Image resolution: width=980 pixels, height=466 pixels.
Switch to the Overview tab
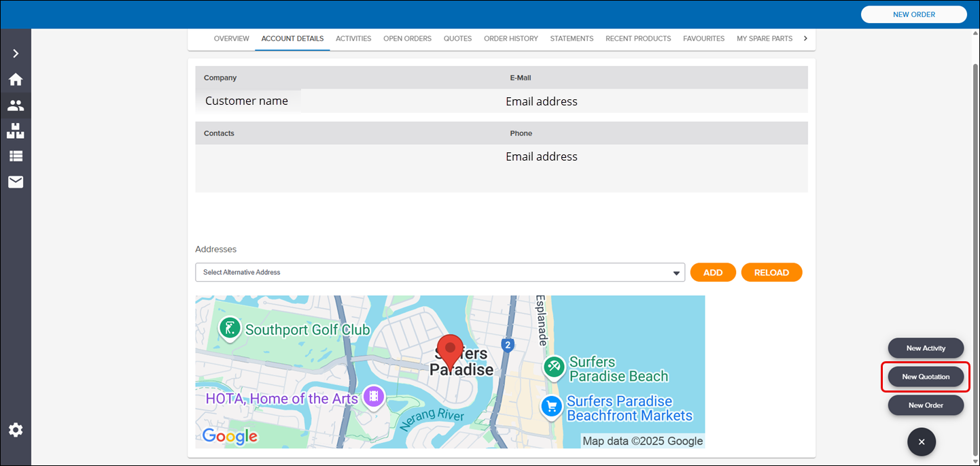click(231, 39)
